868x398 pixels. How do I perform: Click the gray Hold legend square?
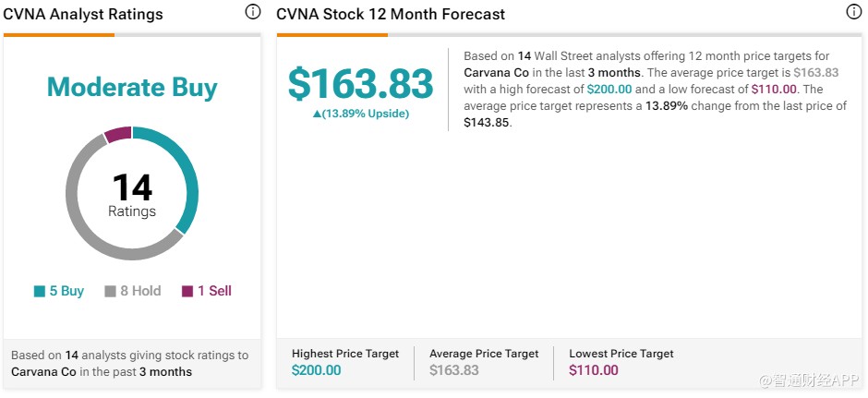[x=110, y=292]
